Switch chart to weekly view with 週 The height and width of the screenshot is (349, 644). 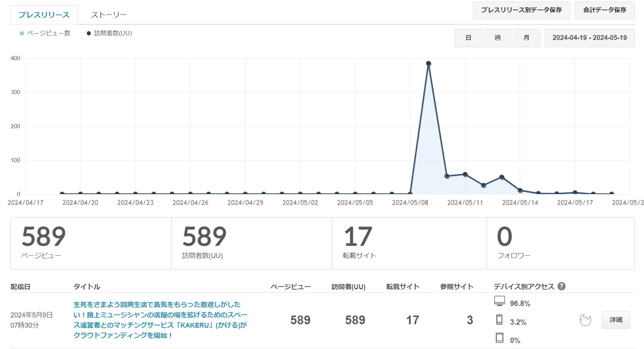tap(497, 38)
